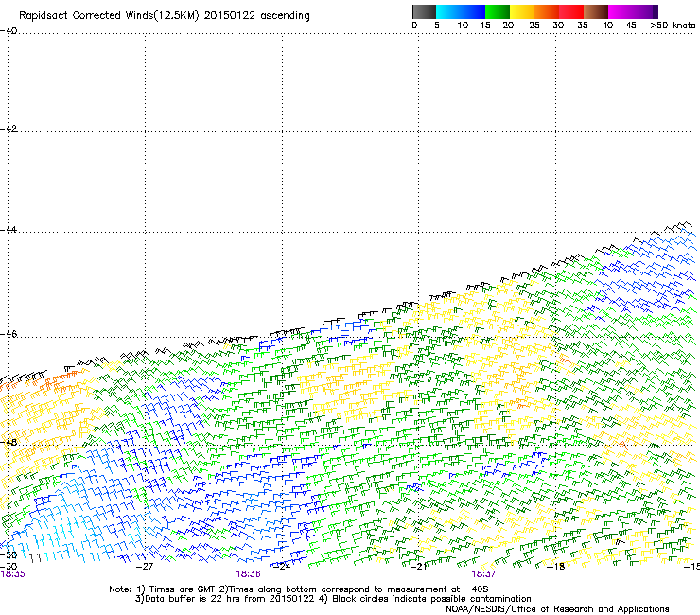
Task: Pick the brown 35–40 knots legend segment
Action: [596, 11]
